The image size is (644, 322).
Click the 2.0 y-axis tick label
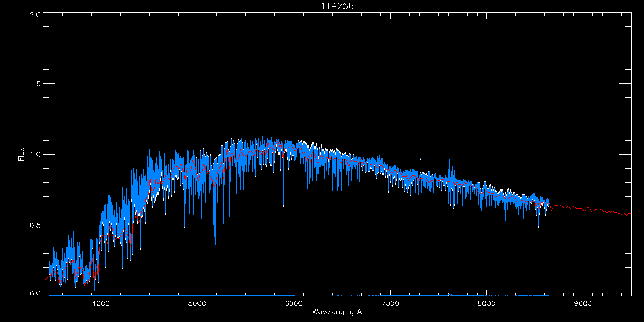click(34, 14)
